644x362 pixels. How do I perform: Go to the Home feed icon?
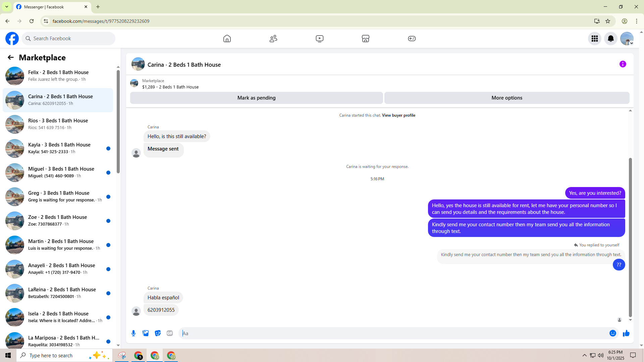tap(227, 39)
